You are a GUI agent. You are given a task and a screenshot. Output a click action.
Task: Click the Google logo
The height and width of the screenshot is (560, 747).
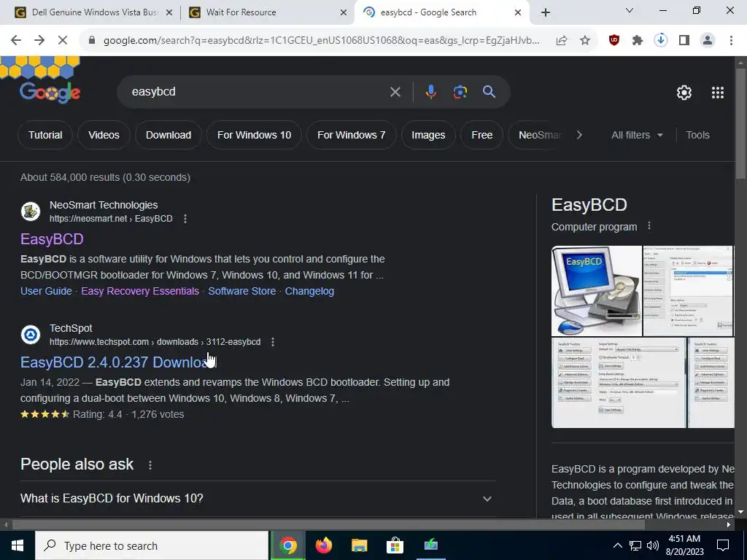[50, 93]
